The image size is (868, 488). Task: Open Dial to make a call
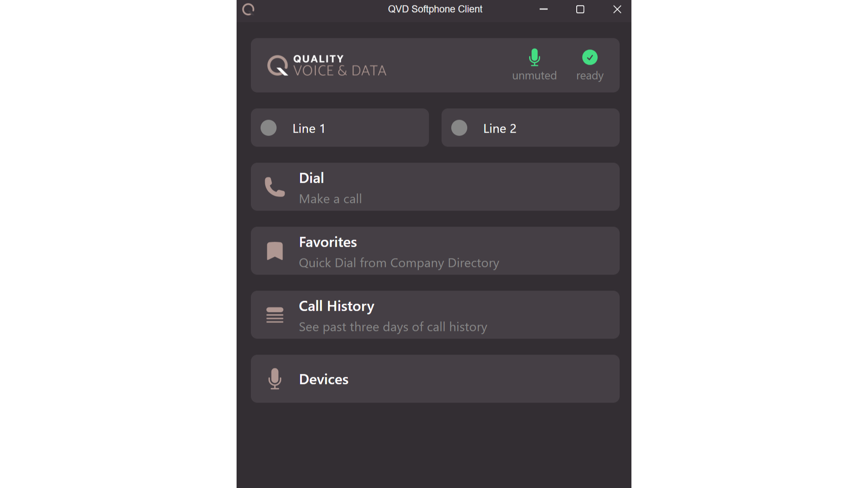coord(435,187)
